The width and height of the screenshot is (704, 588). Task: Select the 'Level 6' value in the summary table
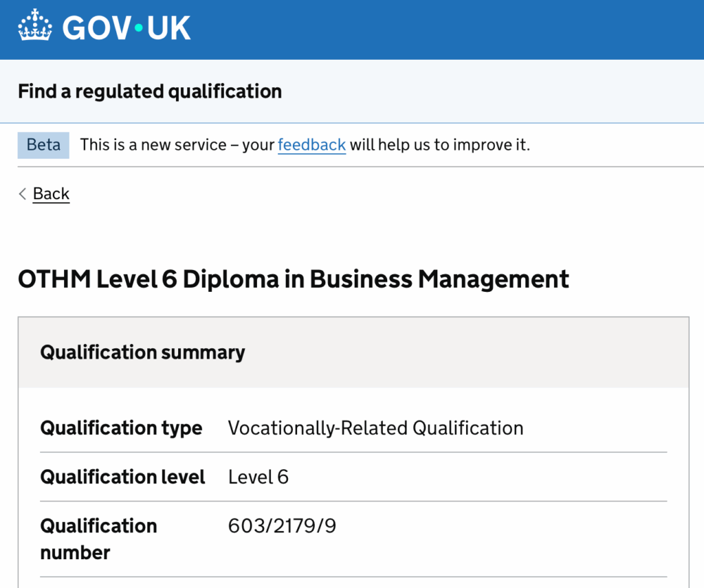click(x=258, y=477)
